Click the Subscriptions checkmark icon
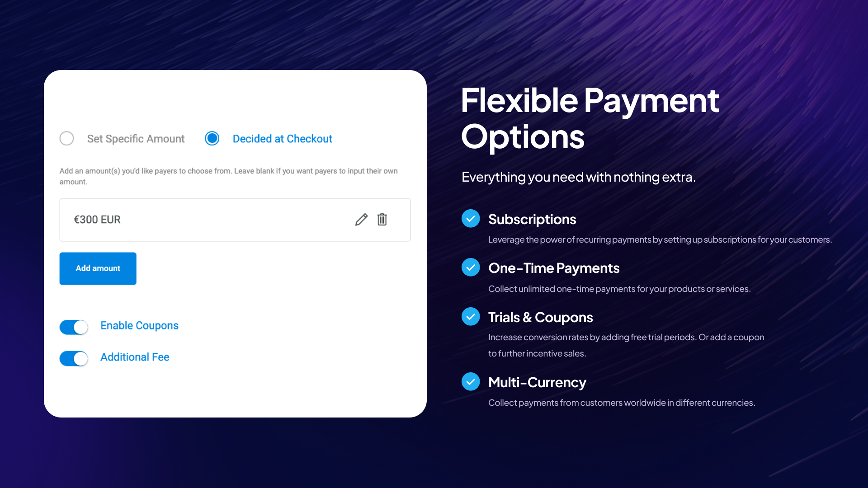This screenshot has width=868, height=488. click(x=470, y=219)
